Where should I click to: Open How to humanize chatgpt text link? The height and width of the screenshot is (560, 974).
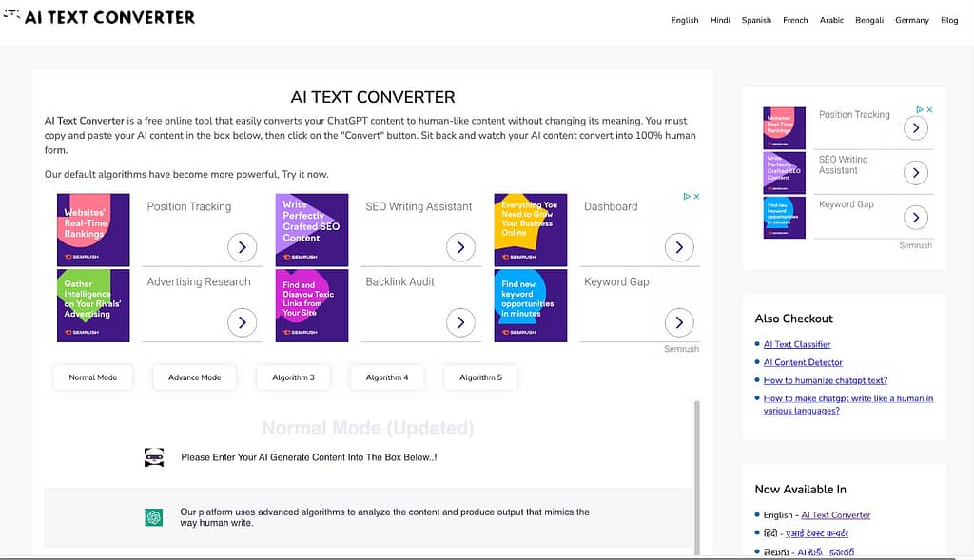[826, 380]
